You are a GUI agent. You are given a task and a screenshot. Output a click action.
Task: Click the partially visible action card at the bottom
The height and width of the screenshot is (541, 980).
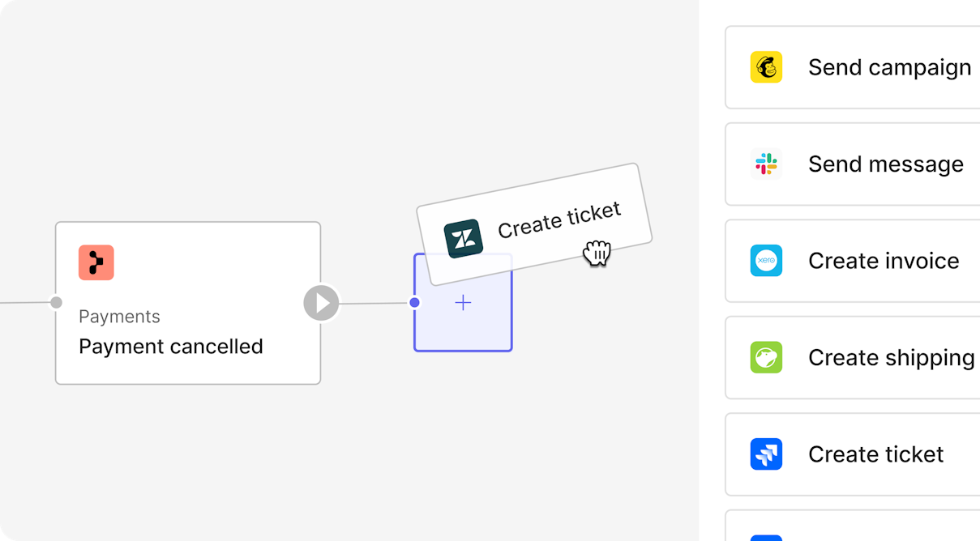(853, 526)
